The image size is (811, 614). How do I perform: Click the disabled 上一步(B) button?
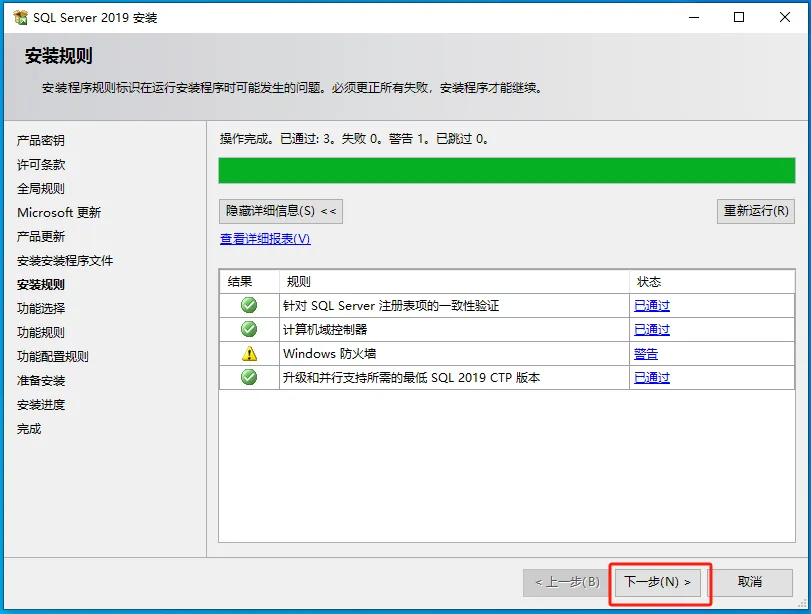coord(567,582)
